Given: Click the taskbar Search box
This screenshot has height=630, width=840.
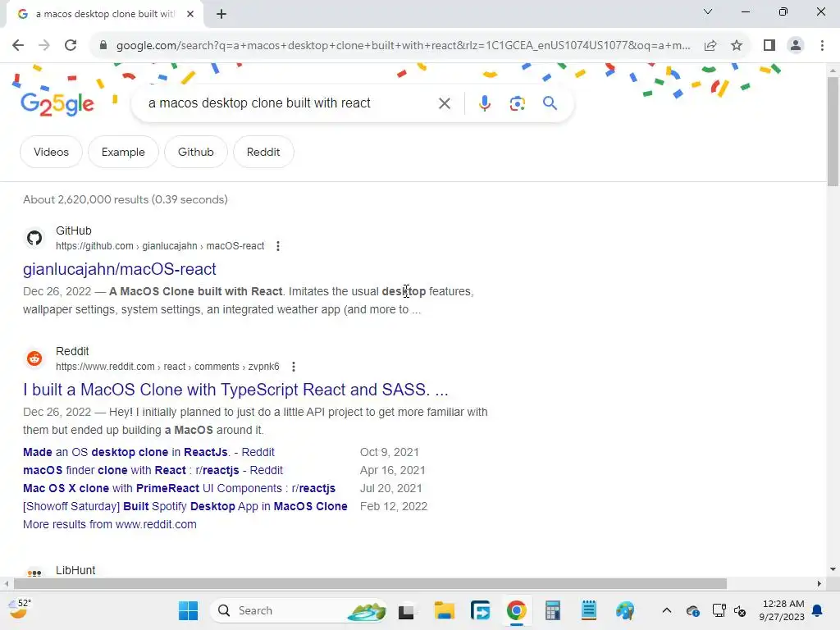Looking at the screenshot, I should [x=299, y=610].
